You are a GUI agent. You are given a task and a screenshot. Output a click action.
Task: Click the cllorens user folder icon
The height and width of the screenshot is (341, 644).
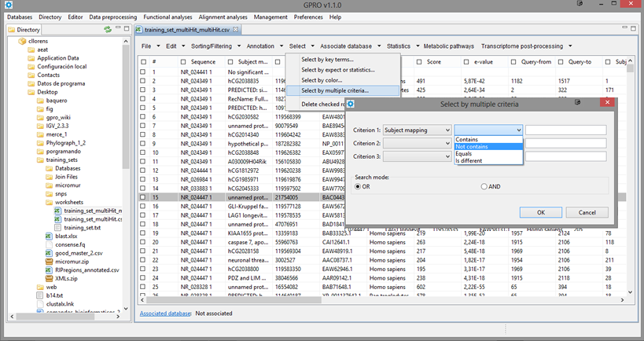coord(22,40)
